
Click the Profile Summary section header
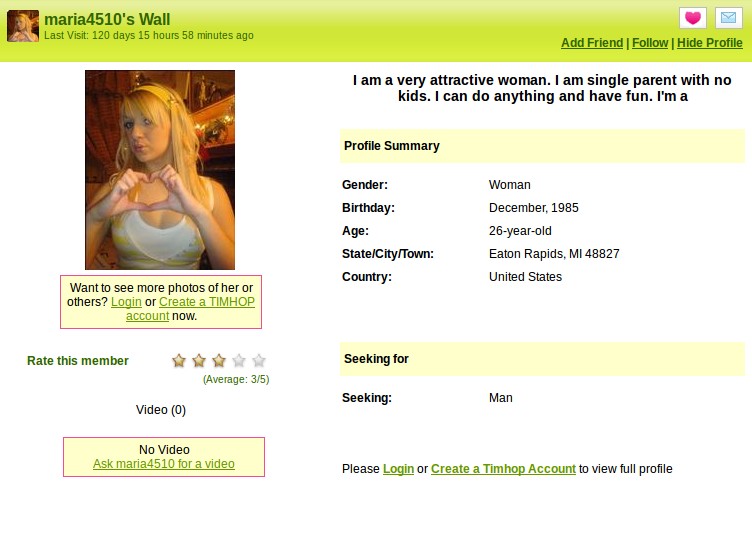[x=542, y=146]
